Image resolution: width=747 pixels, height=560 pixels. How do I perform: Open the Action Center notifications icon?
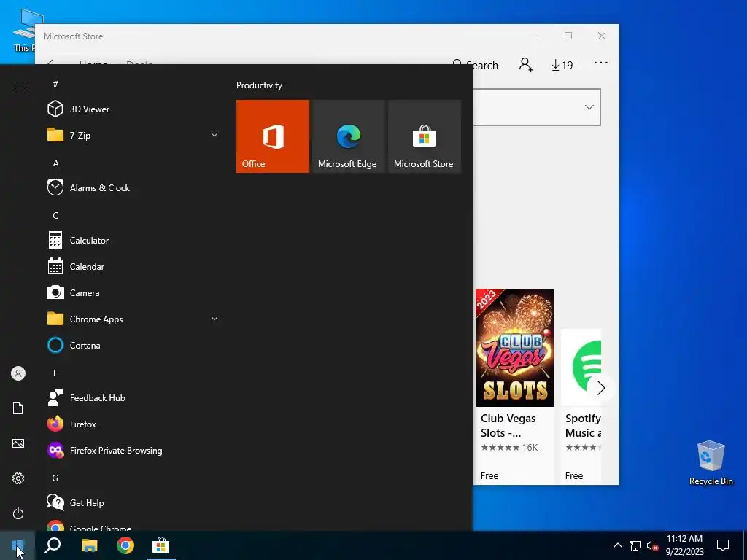[723, 545]
